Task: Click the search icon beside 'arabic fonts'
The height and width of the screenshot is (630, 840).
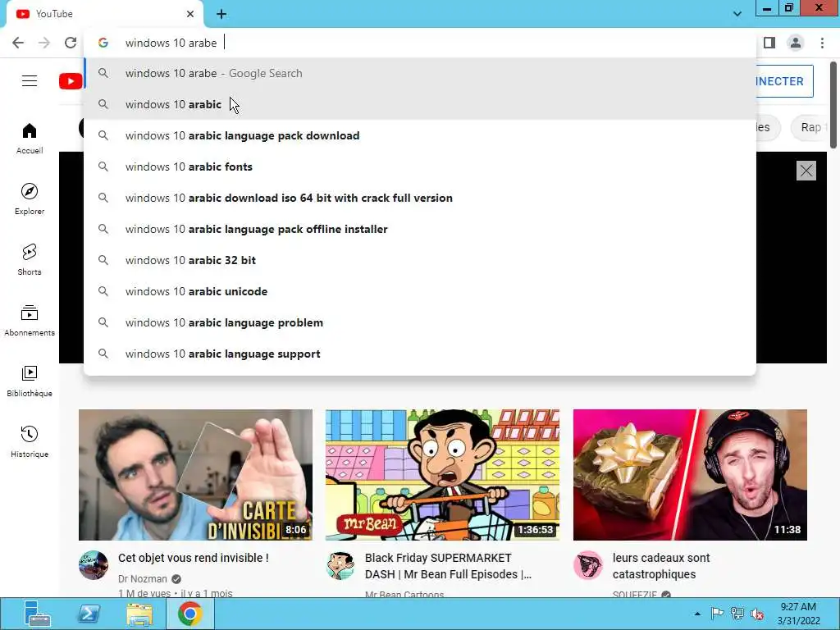Action: pyautogui.click(x=103, y=167)
